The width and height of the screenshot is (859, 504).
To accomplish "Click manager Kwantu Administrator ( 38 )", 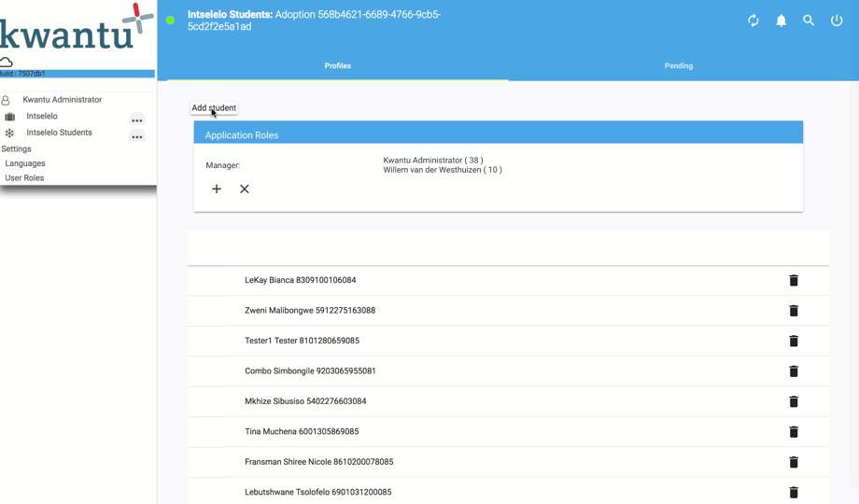I will 433,161.
